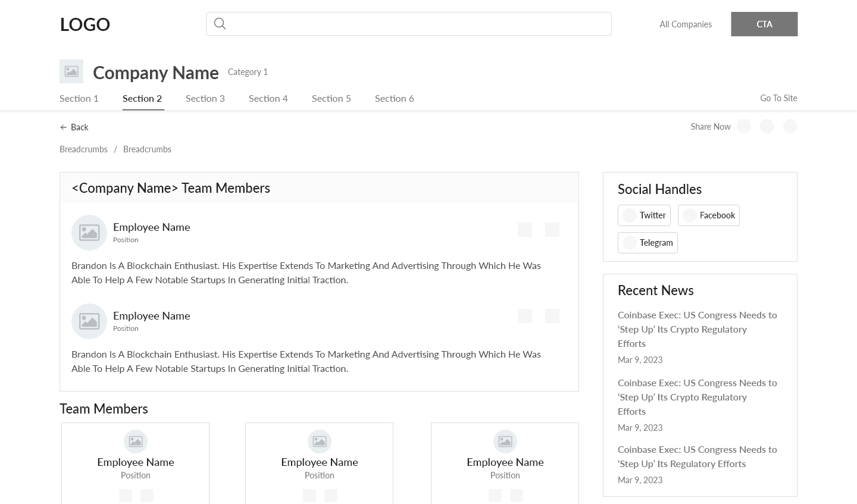Open the second Coinbase Exec news headline
The image size is (857, 504).
(698, 397)
